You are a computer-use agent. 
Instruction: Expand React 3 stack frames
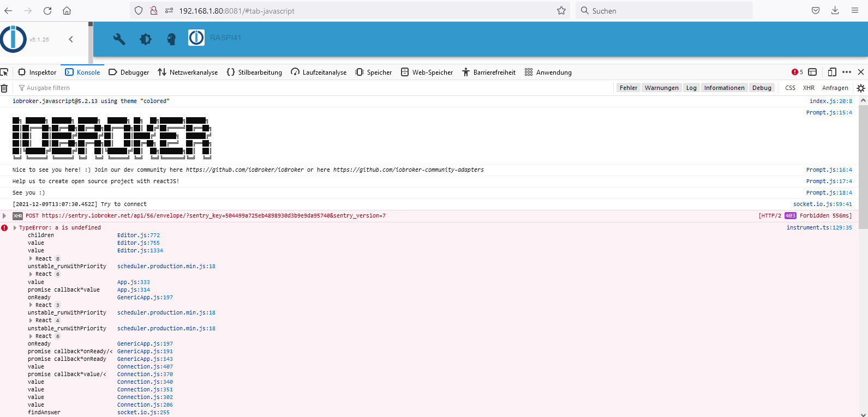point(31,305)
